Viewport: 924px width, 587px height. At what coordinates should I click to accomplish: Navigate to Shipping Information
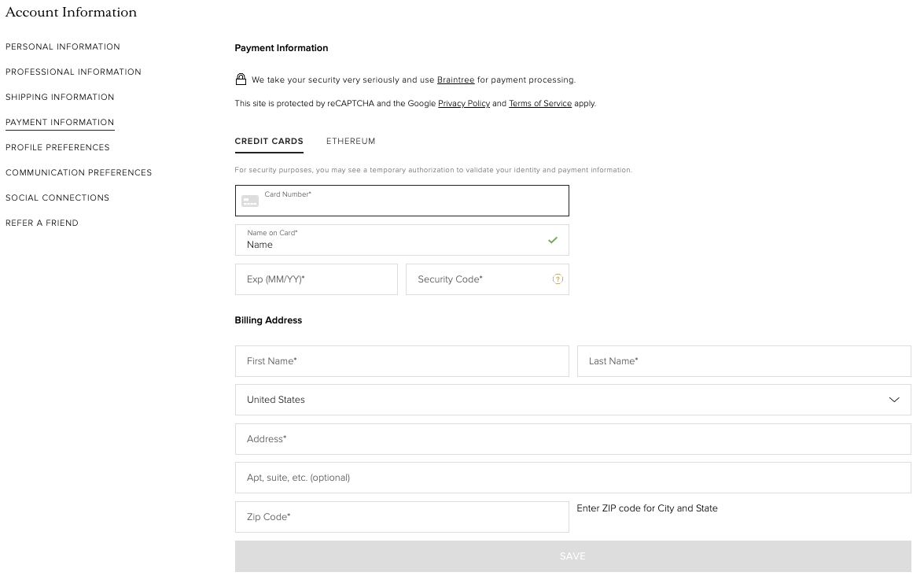point(60,97)
